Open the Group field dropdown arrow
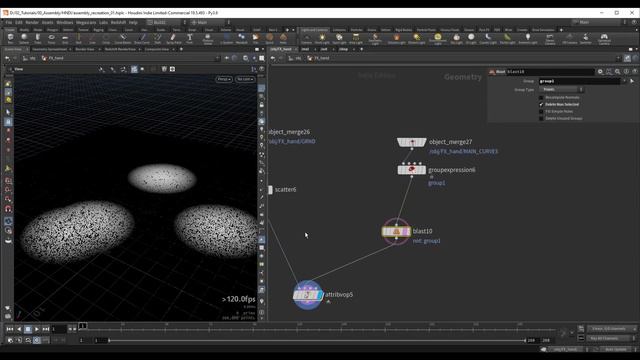This screenshot has height=360, width=640. [x=624, y=81]
